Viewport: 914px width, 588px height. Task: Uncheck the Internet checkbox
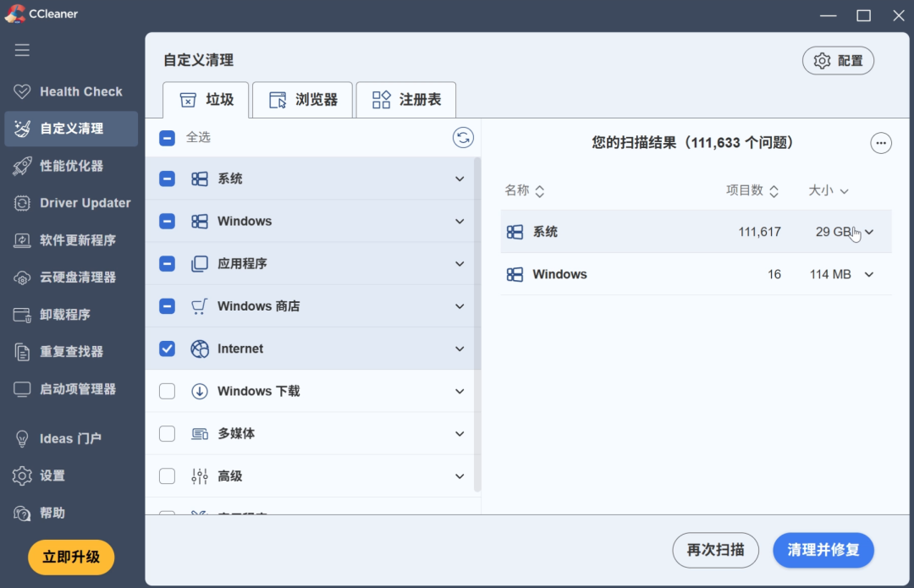point(168,349)
